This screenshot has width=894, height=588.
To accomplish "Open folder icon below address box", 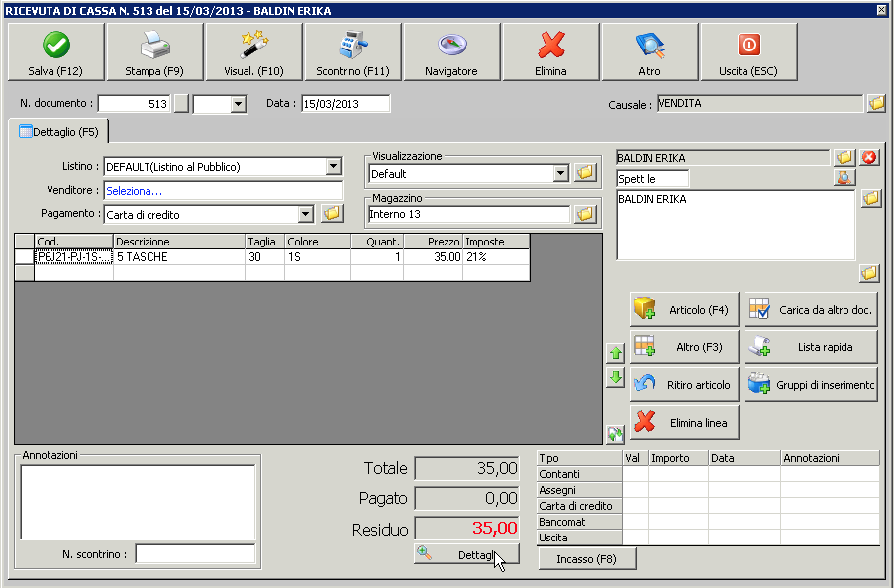I will pyautogui.click(x=869, y=273).
